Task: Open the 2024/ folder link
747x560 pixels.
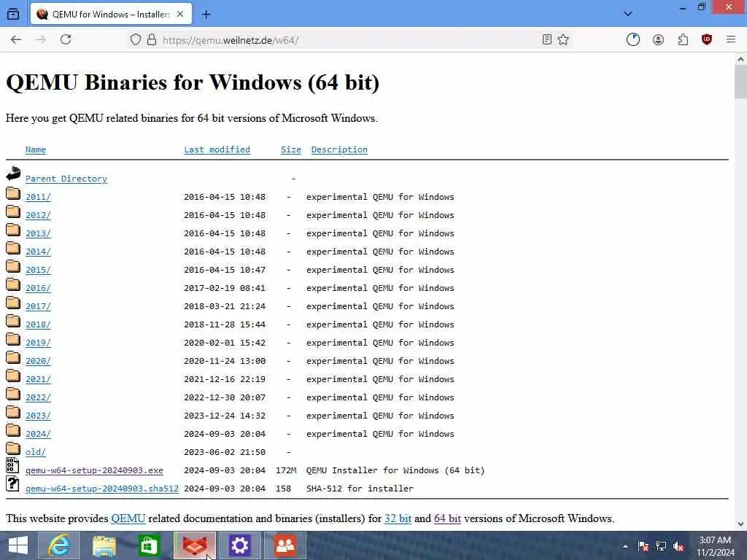Action: click(38, 434)
